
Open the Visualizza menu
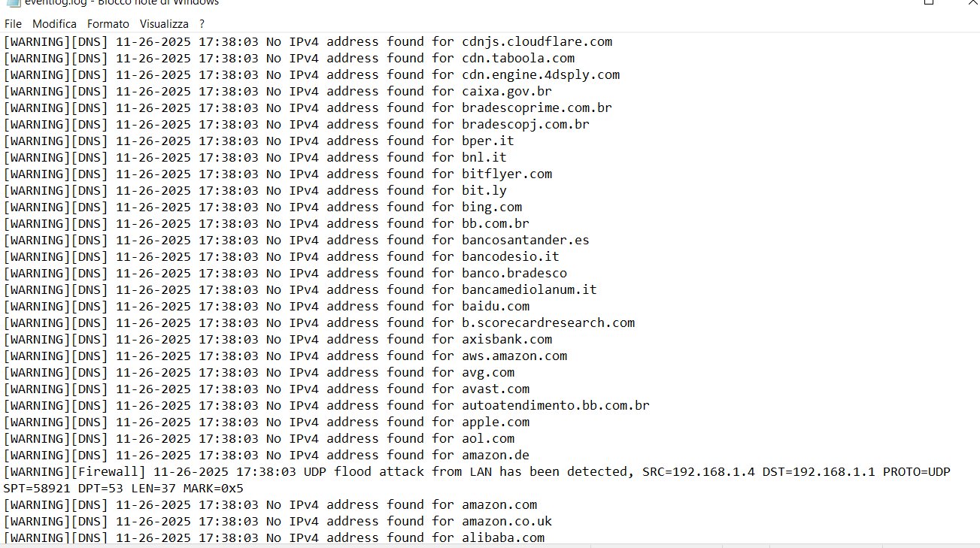coord(164,24)
